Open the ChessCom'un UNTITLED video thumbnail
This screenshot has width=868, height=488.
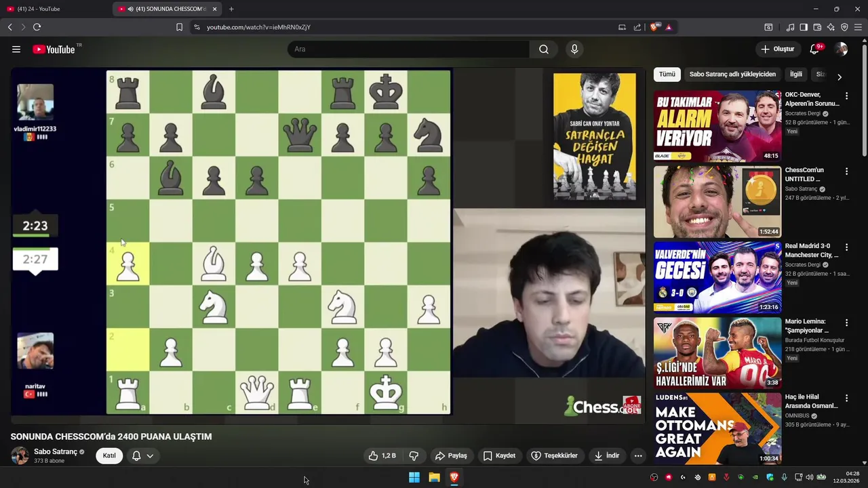point(717,202)
